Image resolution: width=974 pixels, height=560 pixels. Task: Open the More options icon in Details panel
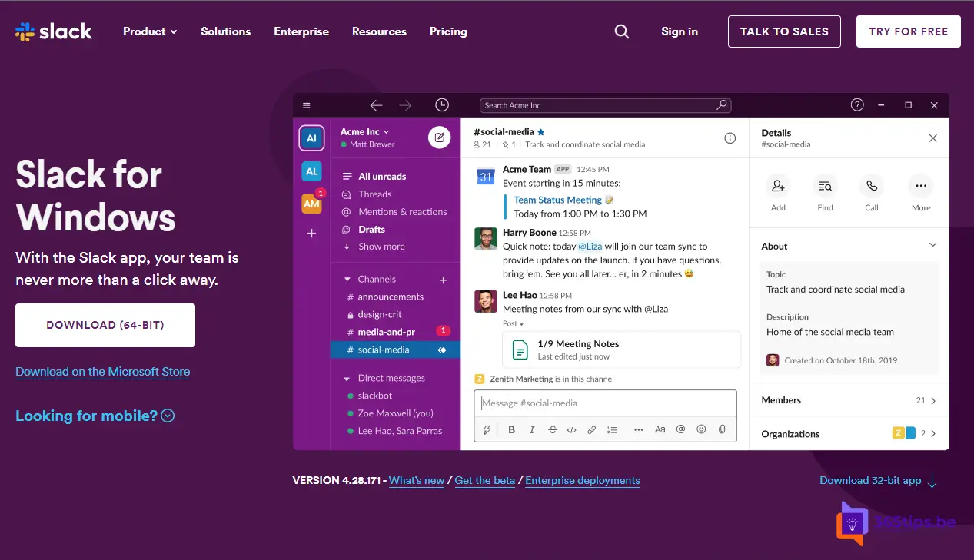[920, 187]
